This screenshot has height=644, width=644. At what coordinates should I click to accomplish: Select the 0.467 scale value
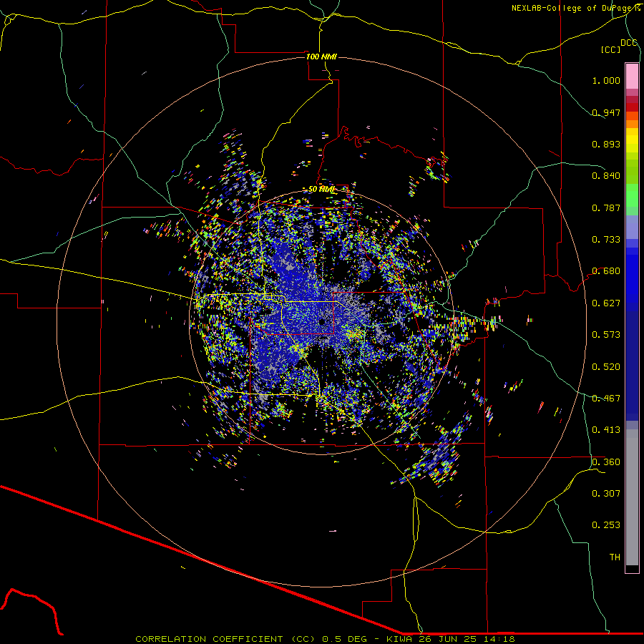point(606,399)
